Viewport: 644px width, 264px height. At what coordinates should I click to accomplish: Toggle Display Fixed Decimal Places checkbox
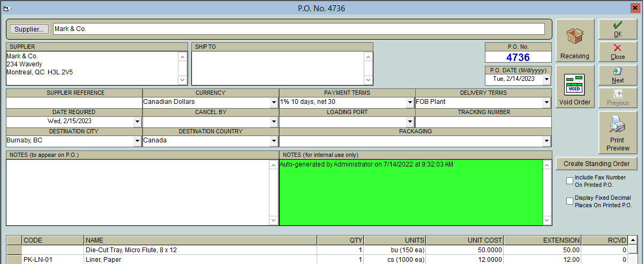tap(570, 201)
